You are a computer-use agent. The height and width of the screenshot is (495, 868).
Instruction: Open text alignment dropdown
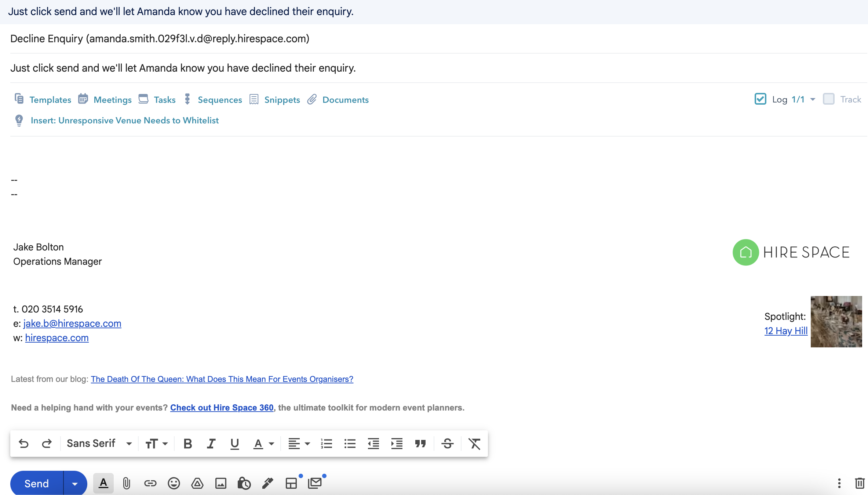click(299, 444)
